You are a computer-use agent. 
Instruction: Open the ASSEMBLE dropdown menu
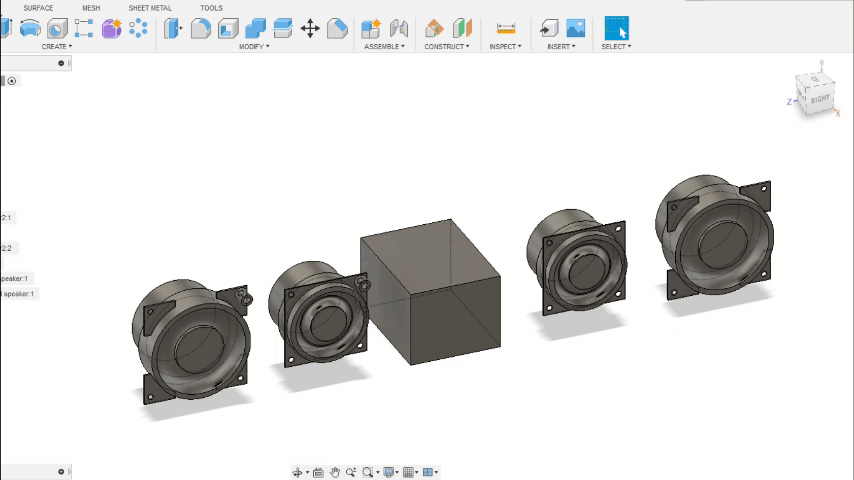tap(384, 47)
